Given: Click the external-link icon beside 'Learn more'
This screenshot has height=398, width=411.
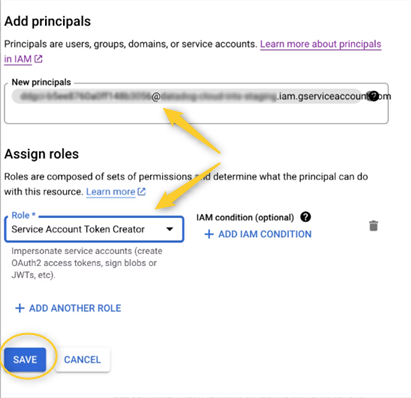Looking at the screenshot, I should (142, 192).
